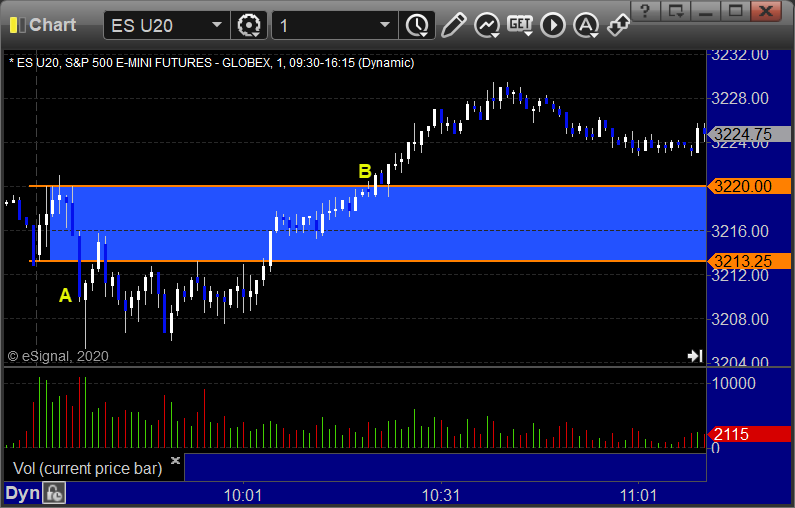The image size is (795, 508).
Task: Click the 11:01 time axis label
Action: (x=638, y=495)
